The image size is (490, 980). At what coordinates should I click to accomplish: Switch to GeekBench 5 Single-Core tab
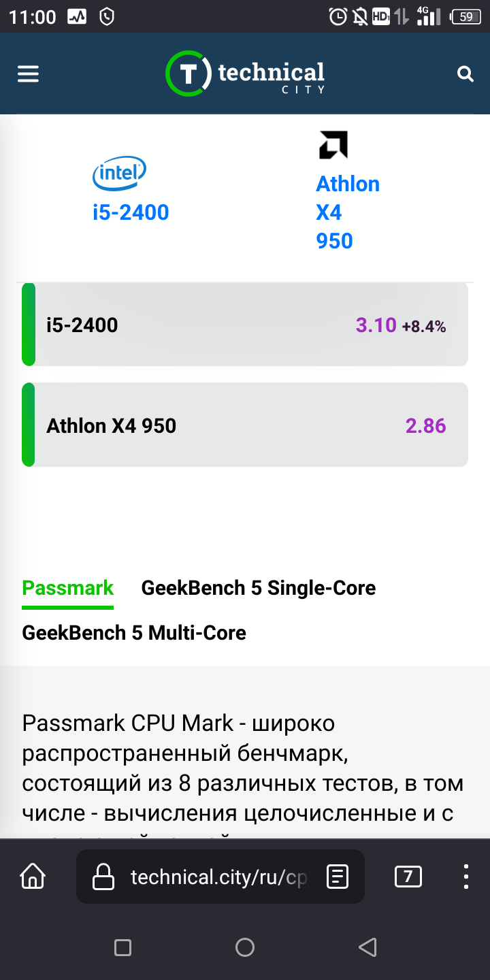[259, 588]
